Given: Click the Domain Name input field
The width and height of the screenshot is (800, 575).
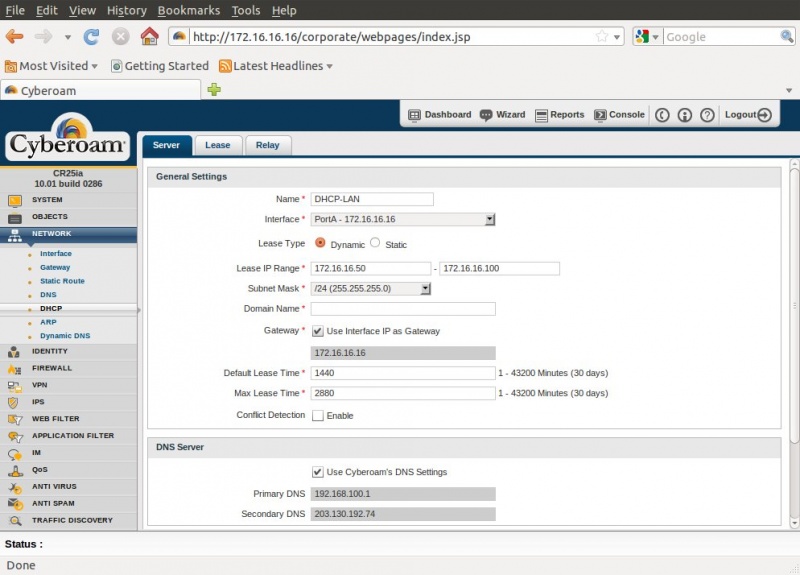Looking at the screenshot, I should click(x=403, y=309).
